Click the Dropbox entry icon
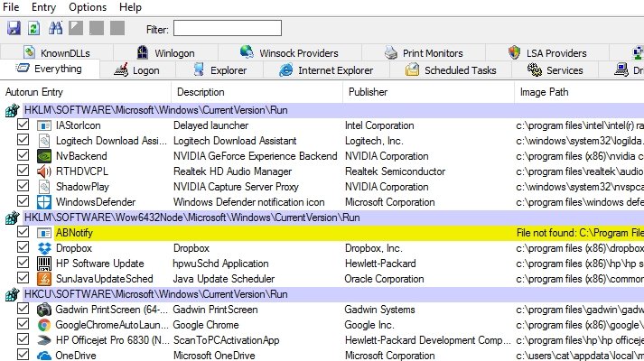The image size is (644, 361). [x=44, y=248]
